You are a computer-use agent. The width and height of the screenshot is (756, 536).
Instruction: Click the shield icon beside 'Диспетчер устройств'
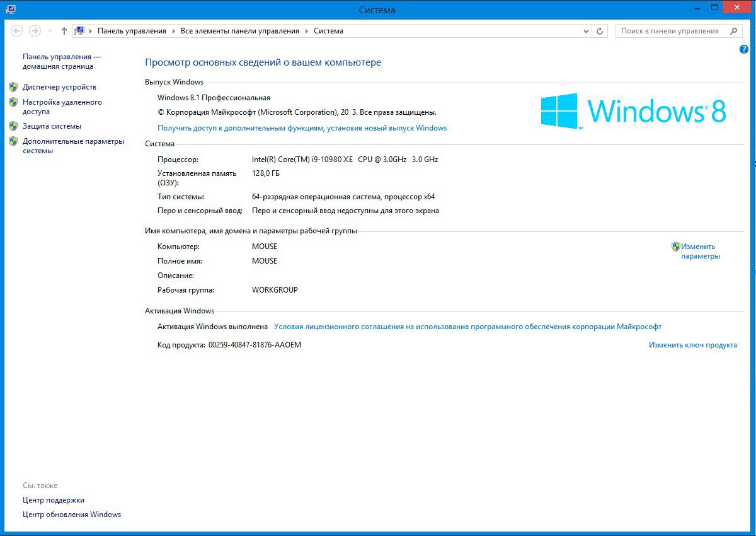tap(13, 87)
